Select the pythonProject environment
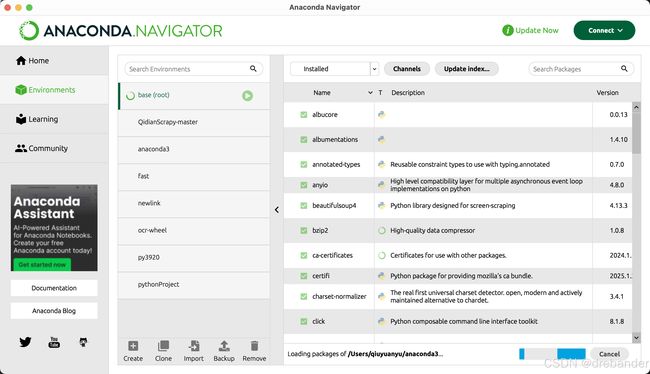This screenshot has width=650, height=374. point(194,284)
